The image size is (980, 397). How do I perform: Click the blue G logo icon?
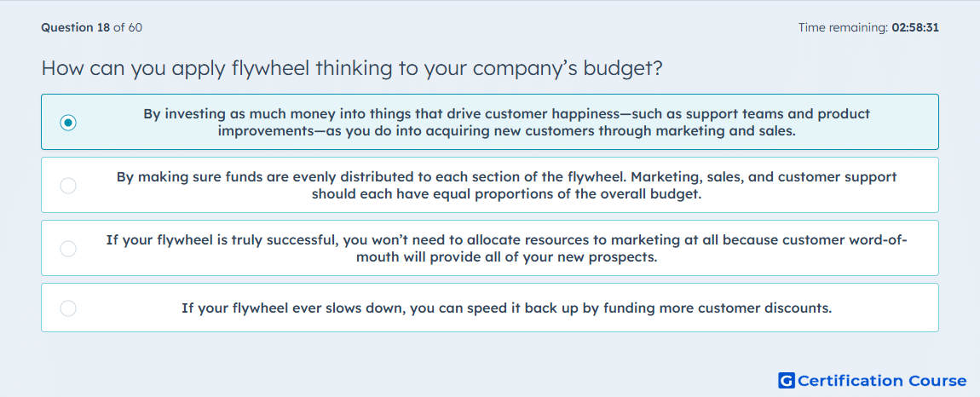tap(787, 380)
